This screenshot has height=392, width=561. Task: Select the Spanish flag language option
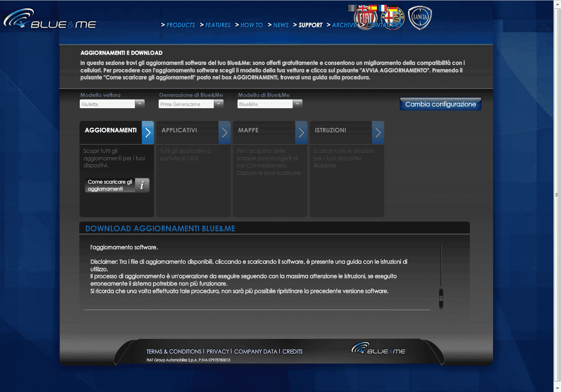(373, 8)
